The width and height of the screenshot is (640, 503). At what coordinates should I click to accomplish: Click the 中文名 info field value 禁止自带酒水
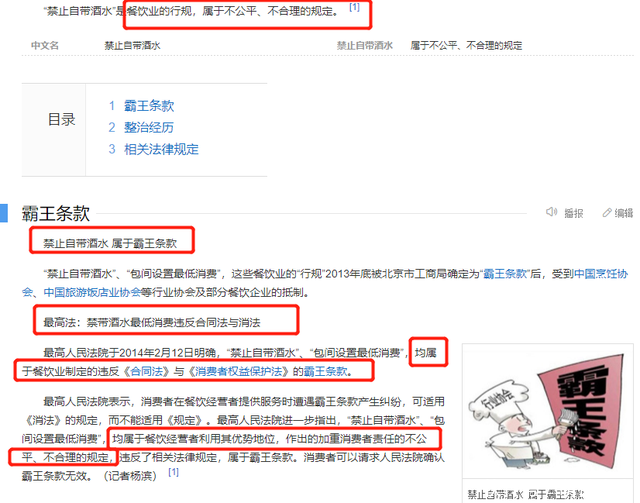point(132,45)
